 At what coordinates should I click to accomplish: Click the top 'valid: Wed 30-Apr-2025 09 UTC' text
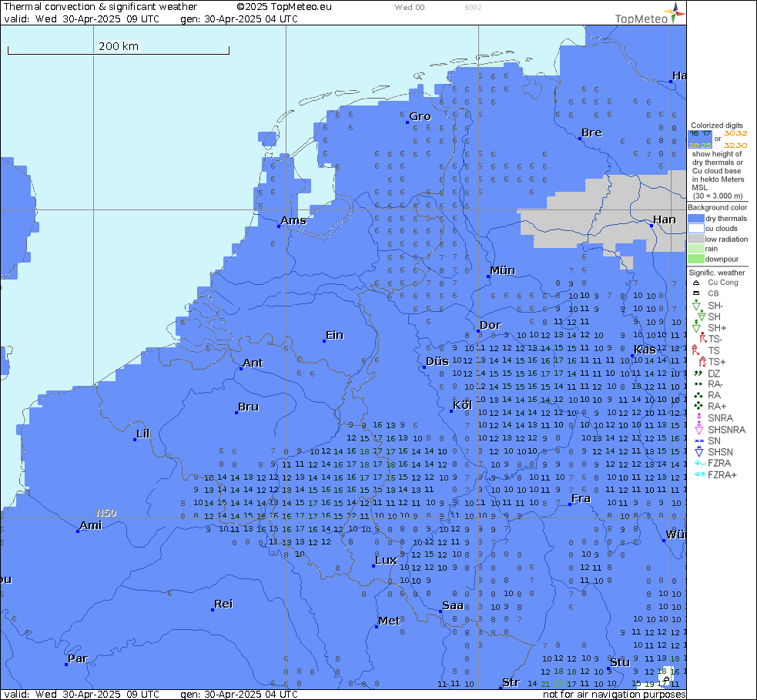(82, 18)
